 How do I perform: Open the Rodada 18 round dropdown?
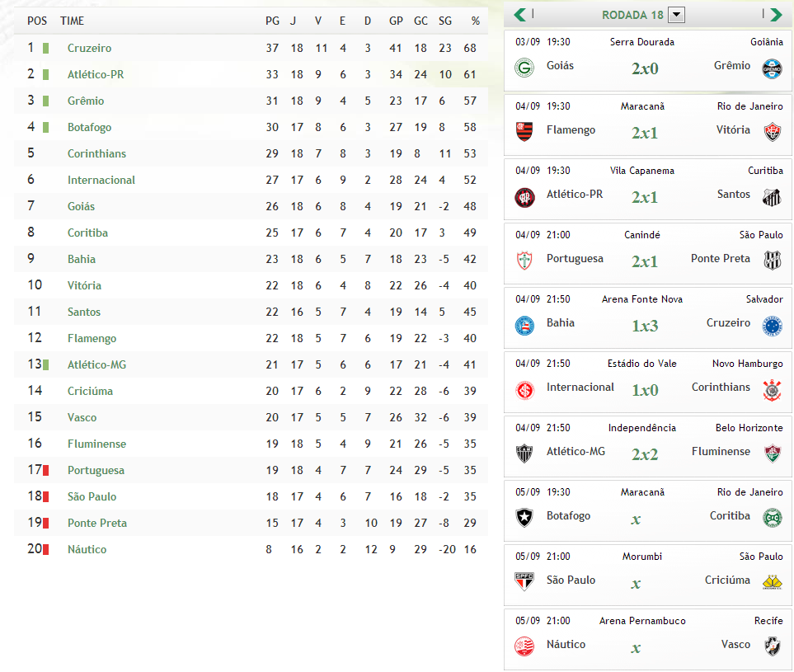coord(676,14)
